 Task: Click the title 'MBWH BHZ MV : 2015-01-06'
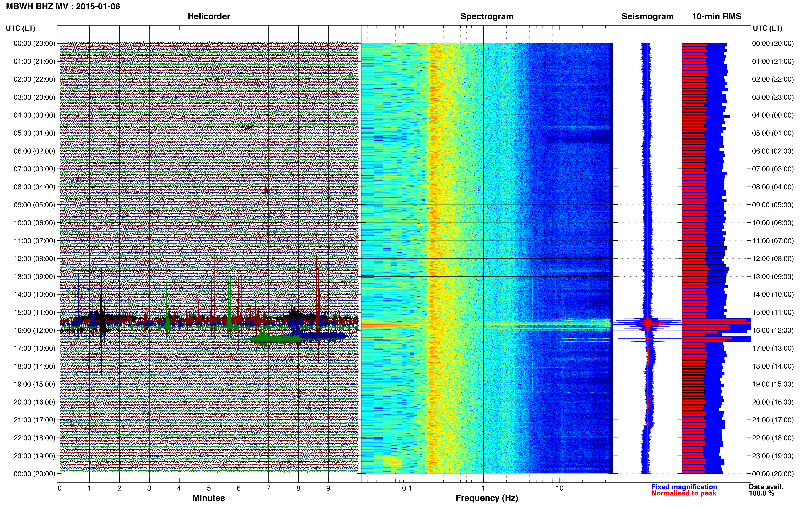(x=63, y=6)
